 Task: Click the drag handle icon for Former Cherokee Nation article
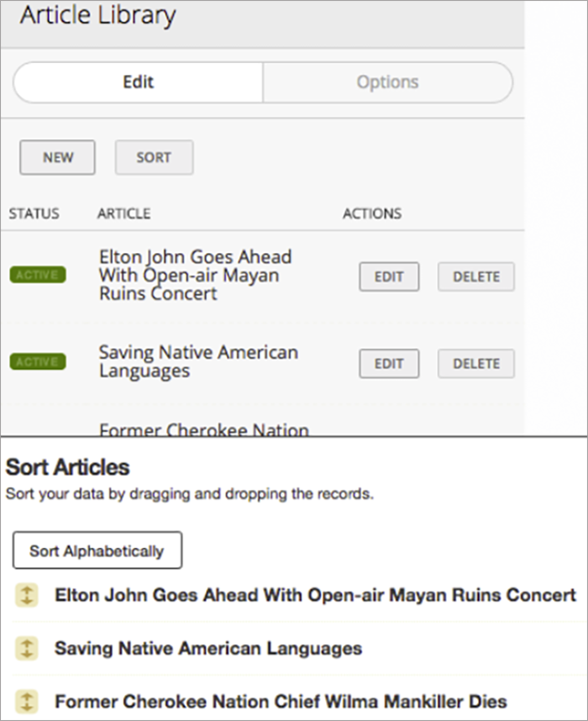point(27,702)
